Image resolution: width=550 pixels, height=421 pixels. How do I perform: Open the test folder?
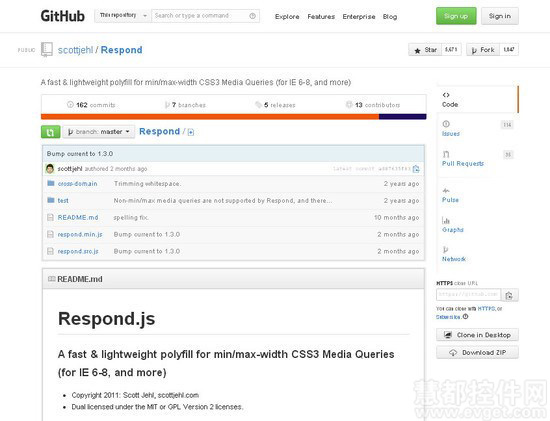(63, 201)
